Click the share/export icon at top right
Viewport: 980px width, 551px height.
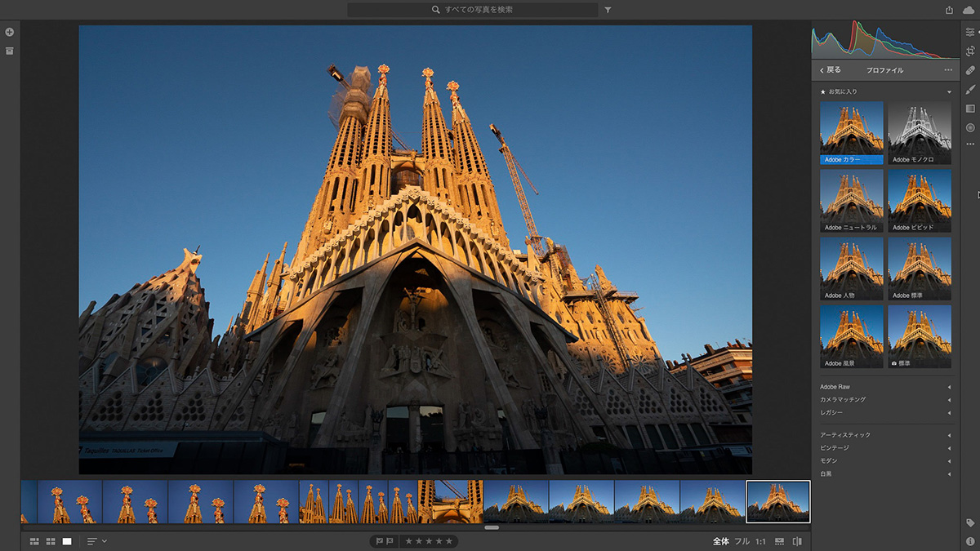[x=949, y=10]
